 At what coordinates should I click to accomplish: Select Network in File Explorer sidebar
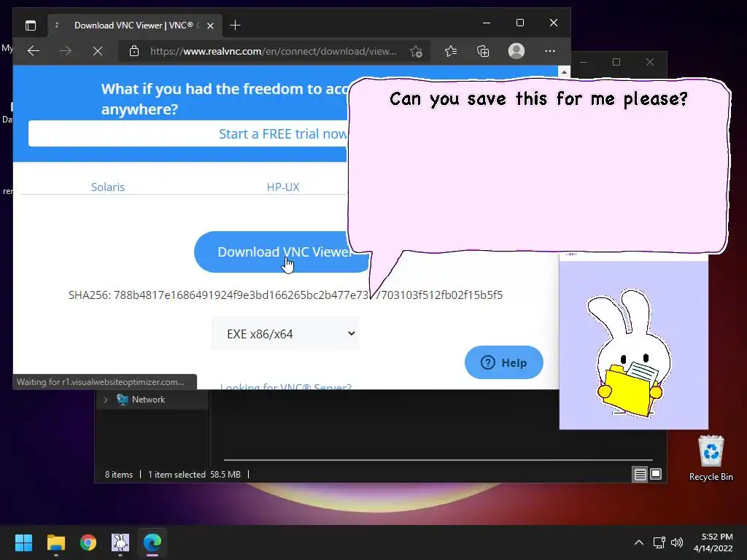coord(148,400)
